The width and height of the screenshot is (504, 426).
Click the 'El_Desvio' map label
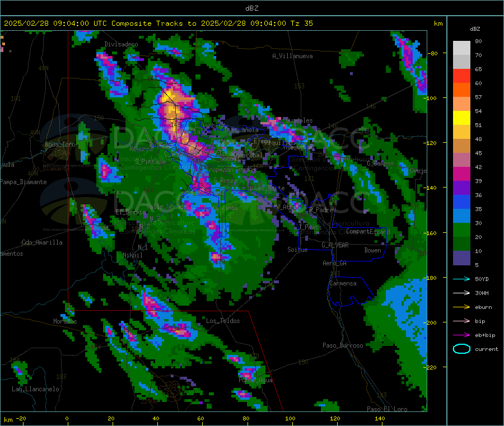pos(131,212)
